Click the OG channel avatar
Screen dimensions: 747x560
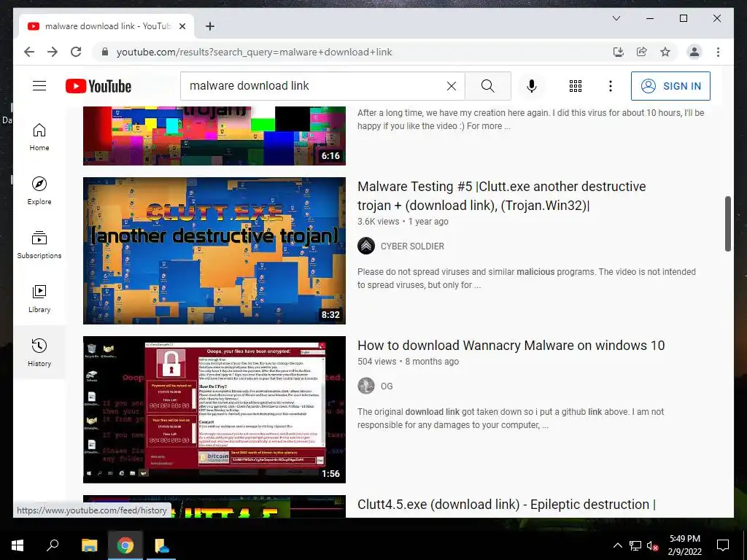pyautogui.click(x=366, y=386)
